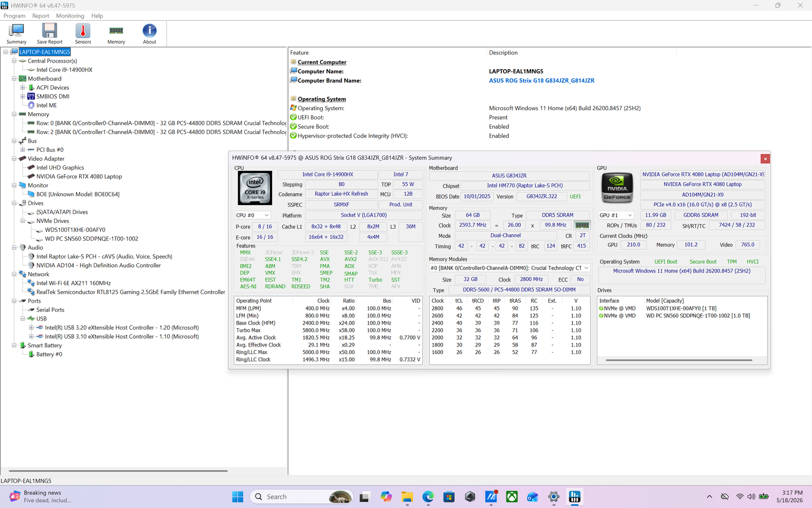Viewport: 812px width, 508px height.
Task: Click the Current Computer heading
Action: (322, 62)
